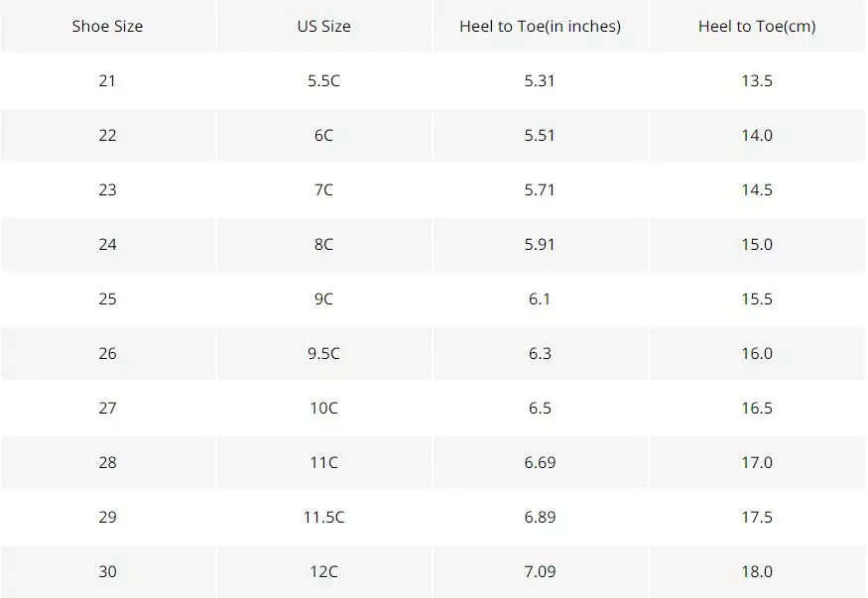Click shoe size 30 cell
This screenshot has height=598, width=868.
(107, 571)
